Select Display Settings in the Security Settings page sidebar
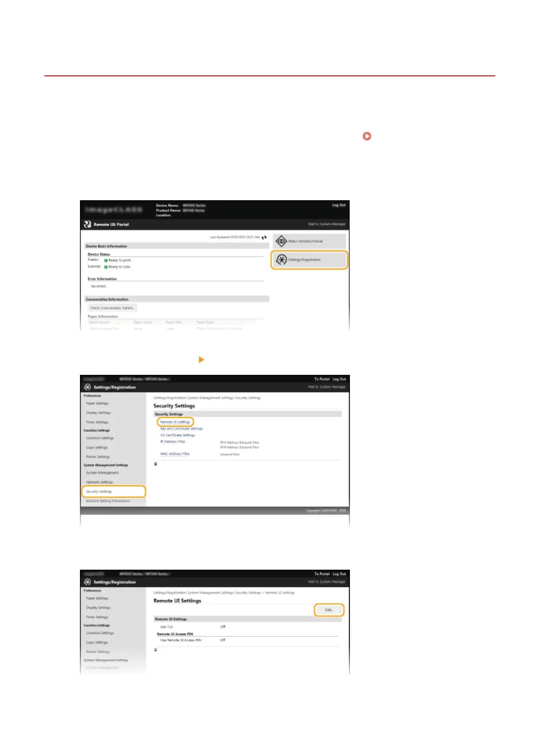The height and width of the screenshot is (756, 535). [98, 413]
